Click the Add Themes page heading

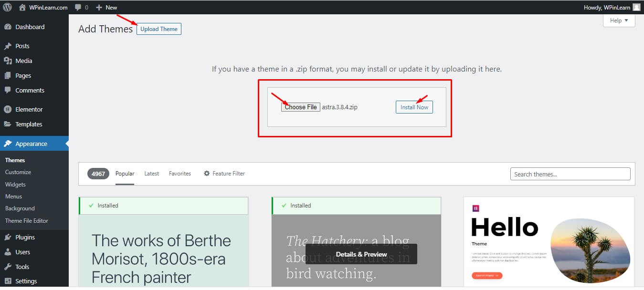pyautogui.click(x=106, y=29)
